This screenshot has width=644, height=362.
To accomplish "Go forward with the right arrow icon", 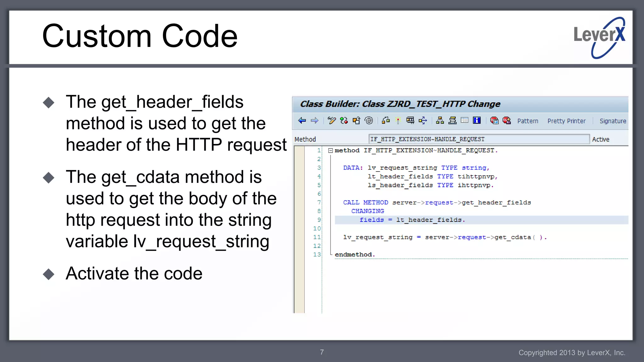I will coord(314,121).
